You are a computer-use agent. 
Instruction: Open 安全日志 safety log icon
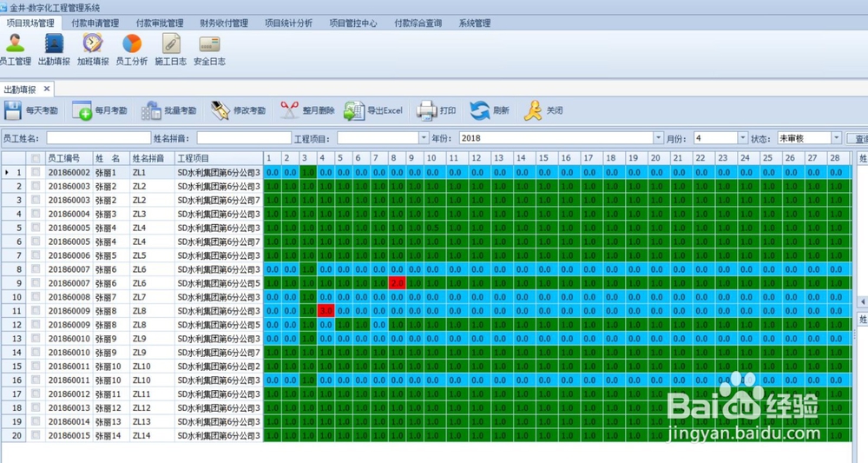coord(209,43)
